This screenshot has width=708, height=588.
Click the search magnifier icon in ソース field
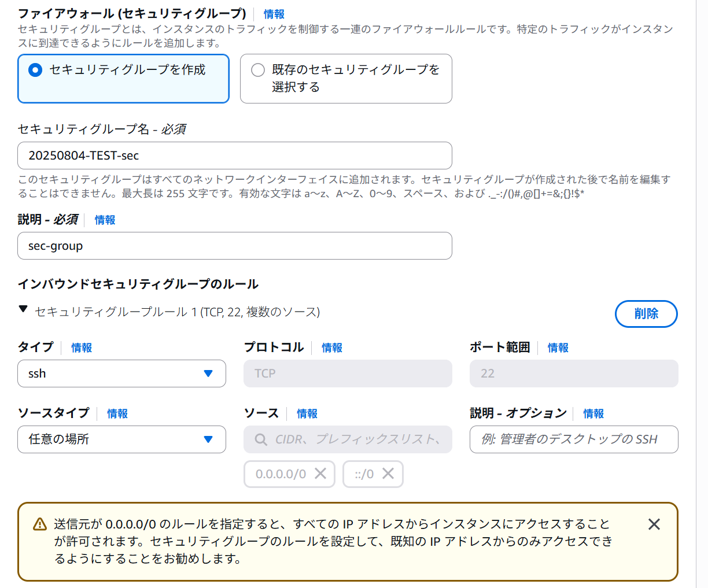261,440
